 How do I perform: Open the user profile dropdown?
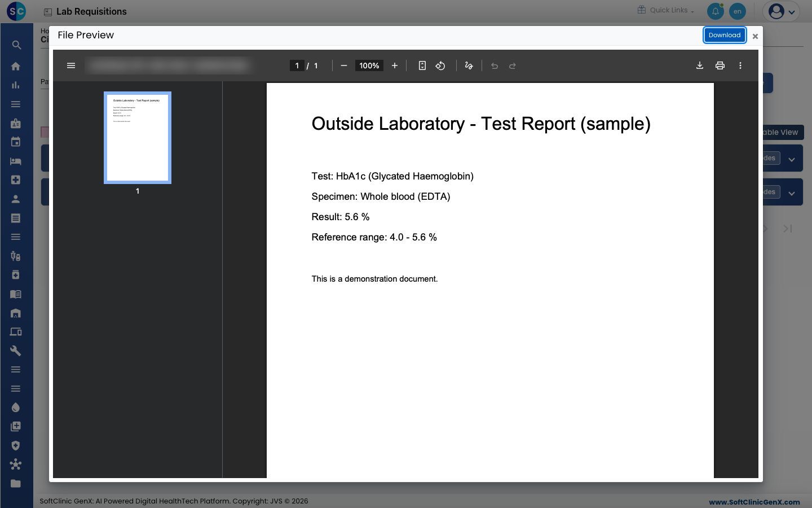(781, 11)
